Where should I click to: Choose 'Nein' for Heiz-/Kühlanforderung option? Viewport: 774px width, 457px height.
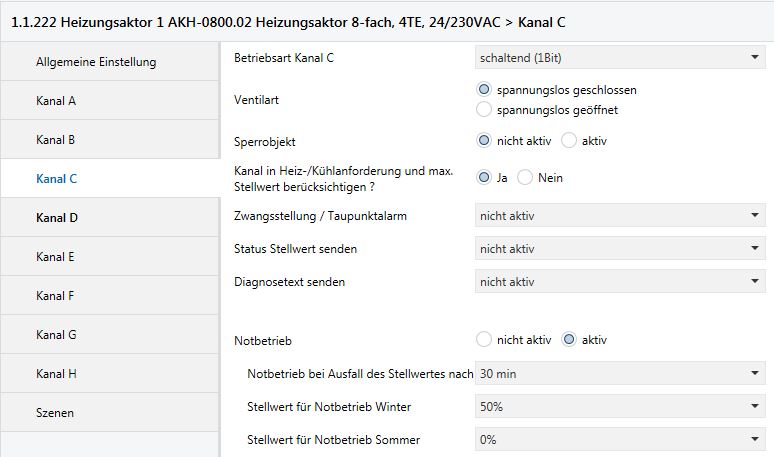[525, 178]
